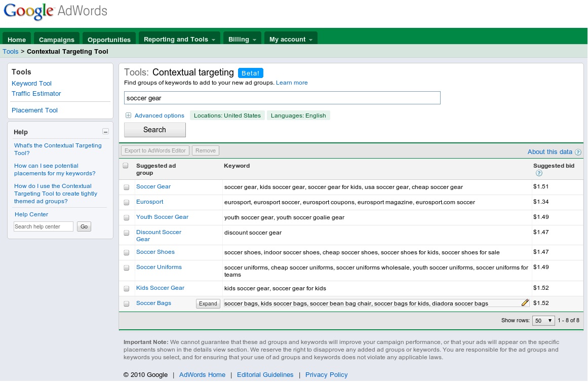Check the Eurosport row checkbox

[x=127, y=202]
